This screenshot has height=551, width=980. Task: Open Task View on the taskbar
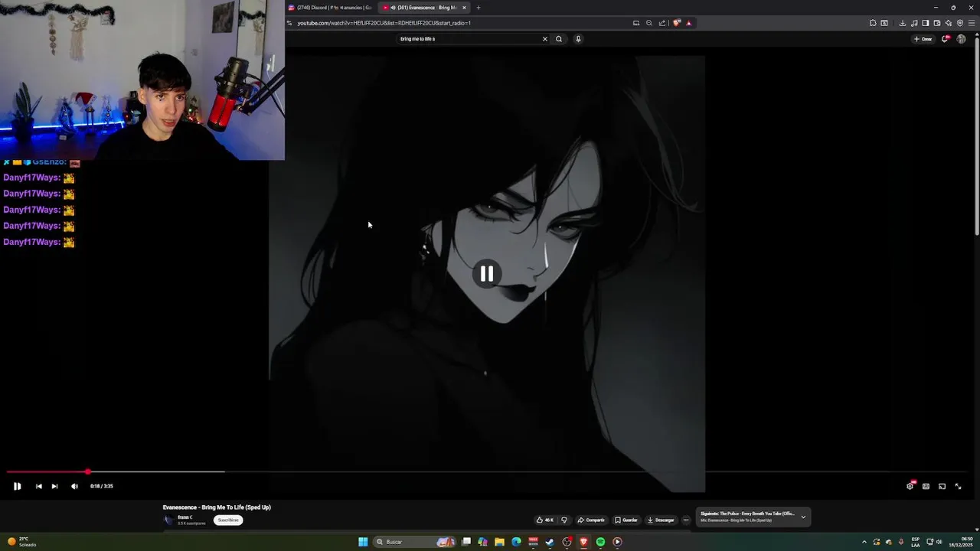[x=465, y=542]
